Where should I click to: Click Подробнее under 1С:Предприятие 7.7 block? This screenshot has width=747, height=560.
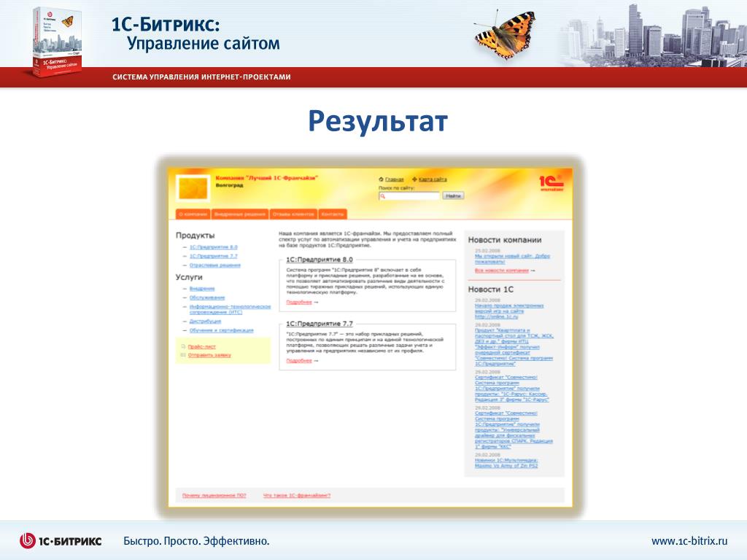(x=298, y=361)
